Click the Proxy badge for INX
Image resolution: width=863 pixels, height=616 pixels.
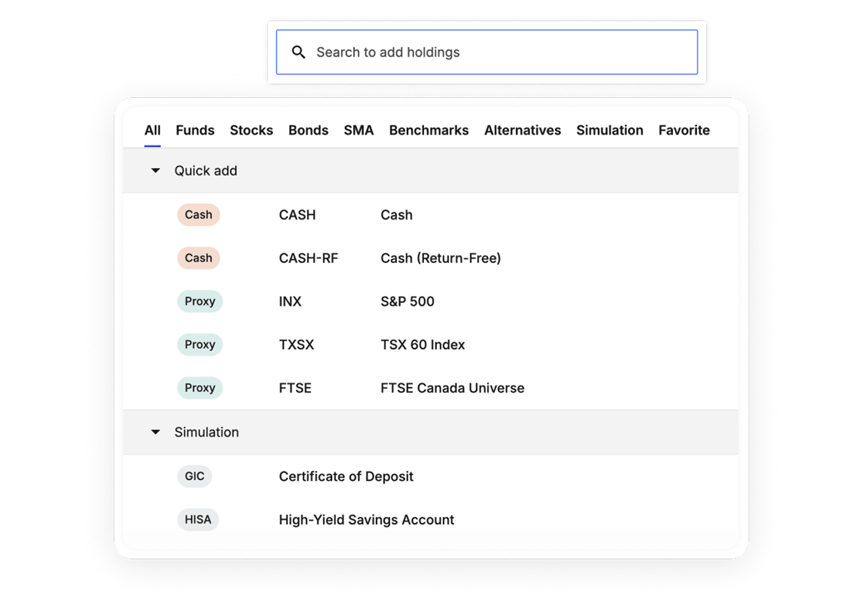point(200,301)
